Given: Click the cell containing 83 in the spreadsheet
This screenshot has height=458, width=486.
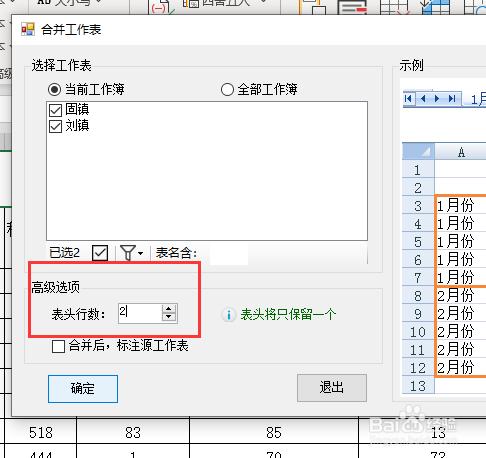Looking at the screenshot, I should pos(133,432).
